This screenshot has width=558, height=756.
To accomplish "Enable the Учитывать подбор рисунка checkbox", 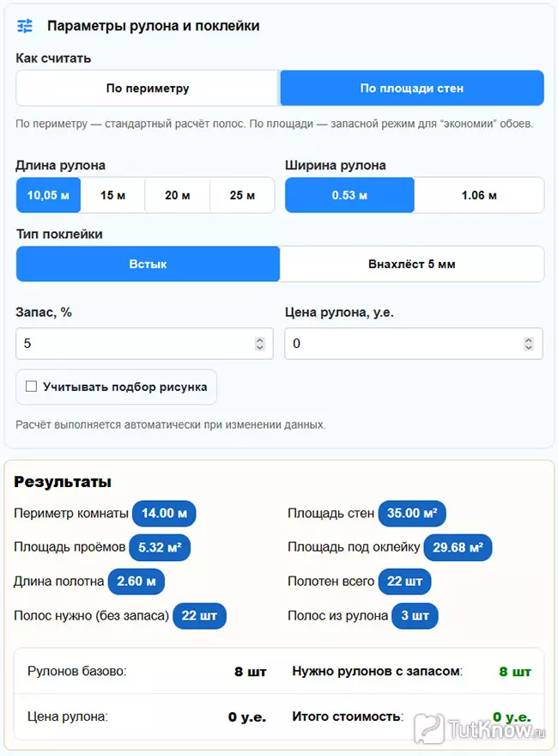I will 32,387.
